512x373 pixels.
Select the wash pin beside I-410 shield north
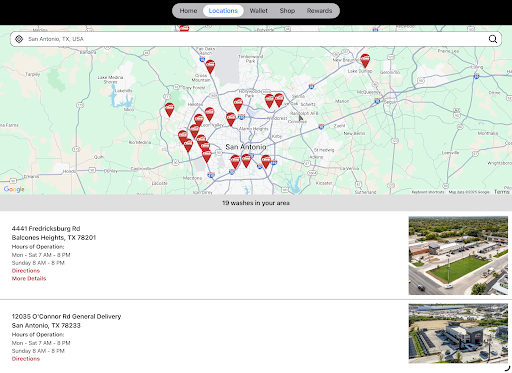pos(231,119)
